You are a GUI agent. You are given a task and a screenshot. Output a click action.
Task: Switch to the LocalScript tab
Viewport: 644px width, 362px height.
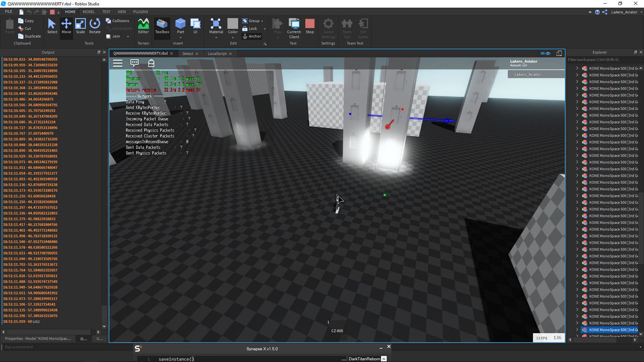(x=217, y=54)
